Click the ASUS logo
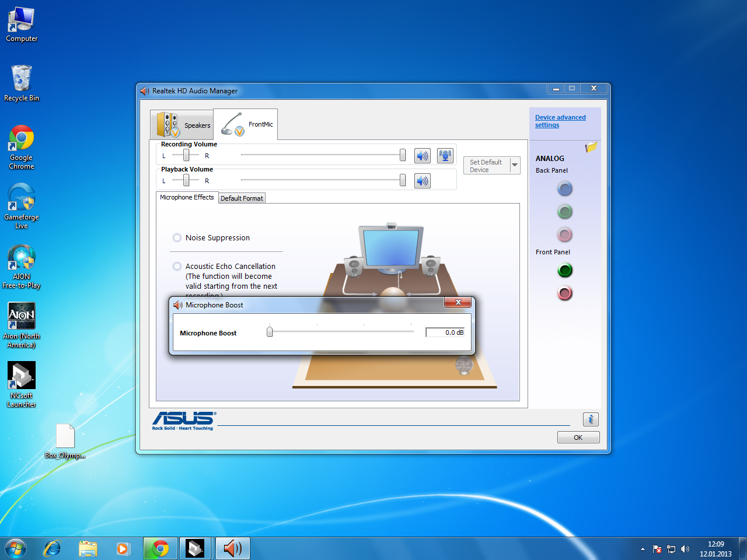Viewport: 747px width, 560px height. pos(184,421)
